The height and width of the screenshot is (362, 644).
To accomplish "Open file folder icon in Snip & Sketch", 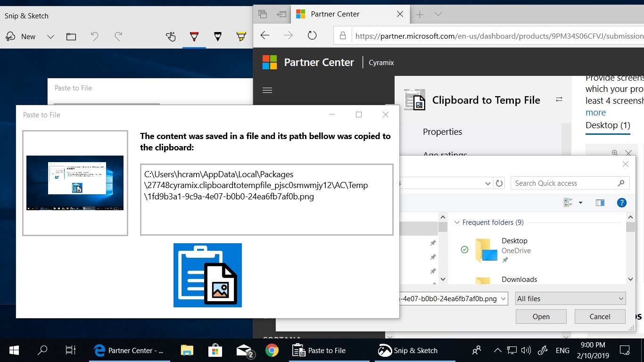I will pos(71,37).
